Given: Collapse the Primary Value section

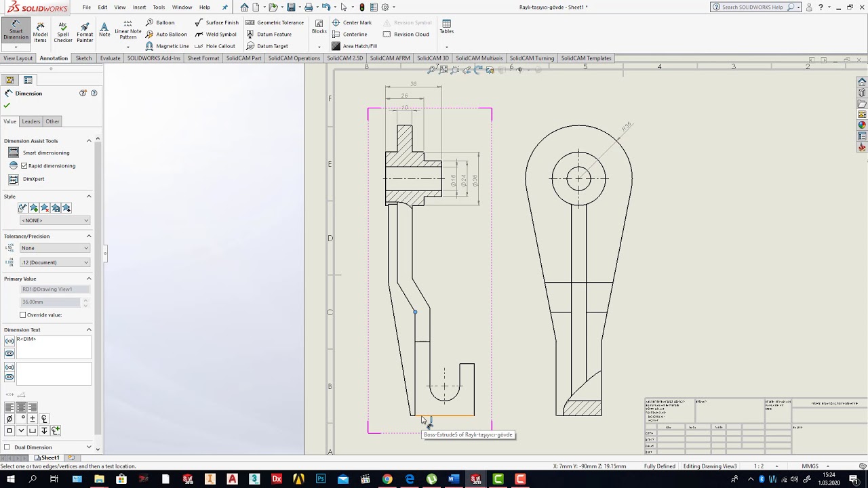Looking at the screenshot, I should 89,279.
